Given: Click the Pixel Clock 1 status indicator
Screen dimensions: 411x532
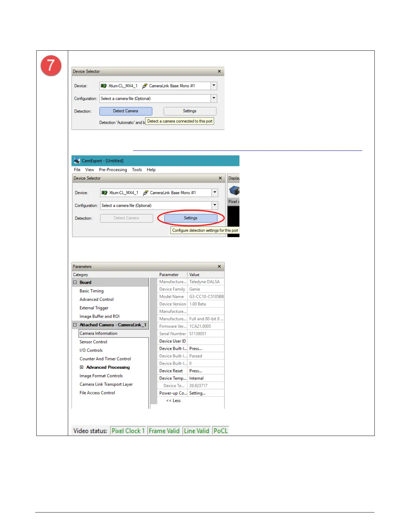Looking at the screenshot, I should click(128, 431).
